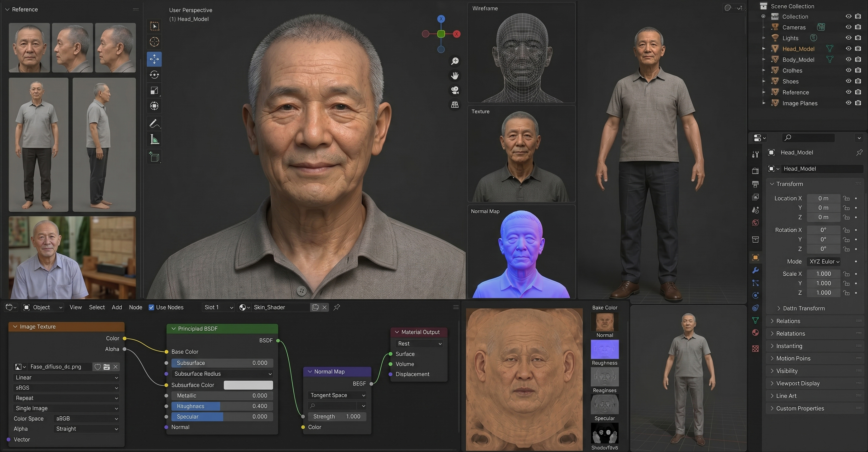Select the Move tool in viewport toolbar
This screenshot has width=868, height=452.
tap(154, 59)
